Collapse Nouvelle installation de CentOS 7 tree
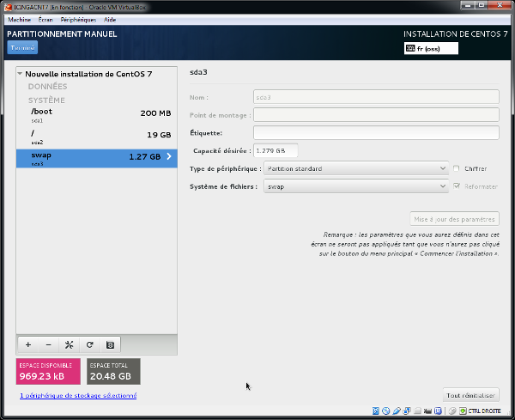This screenshot has height=420, width=515. 20,74
